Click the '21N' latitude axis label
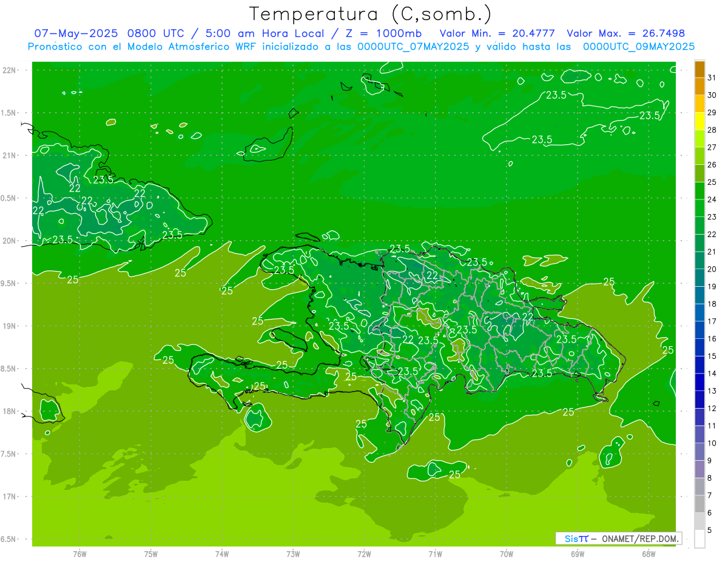Screen dimensions: 728x562 coord(9,155)
